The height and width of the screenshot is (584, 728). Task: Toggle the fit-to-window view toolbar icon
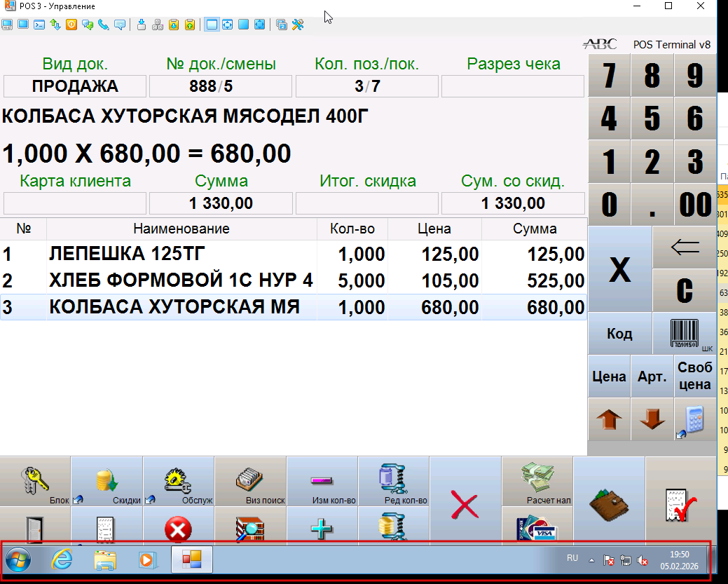click(x=228, y=25)
